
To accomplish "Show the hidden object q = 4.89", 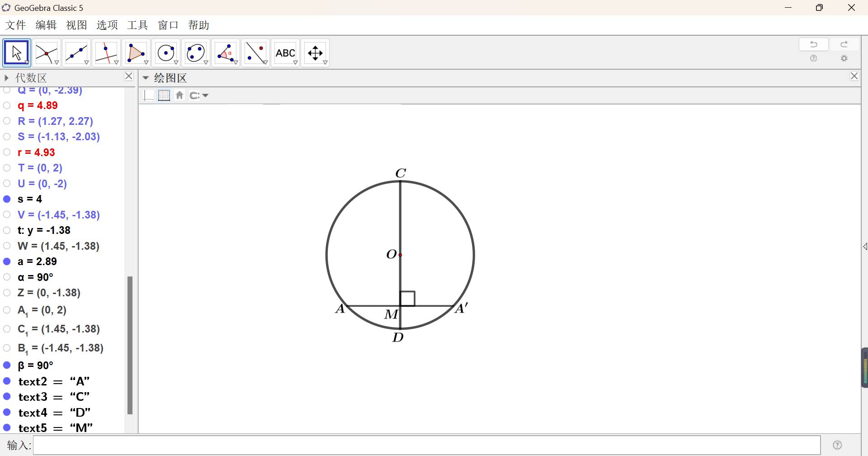I will [7, 105].
